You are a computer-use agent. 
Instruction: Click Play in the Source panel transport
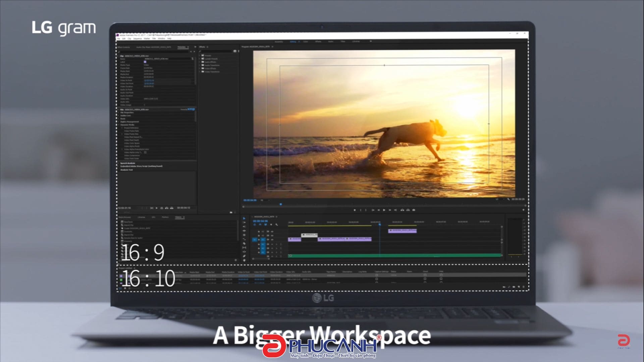click(157, 208)
